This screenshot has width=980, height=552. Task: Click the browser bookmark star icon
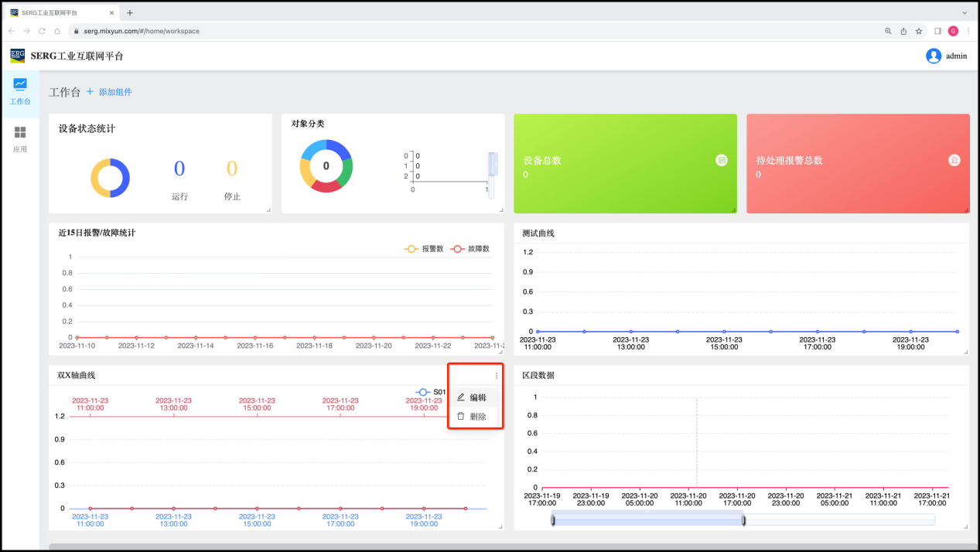(919, 31)
